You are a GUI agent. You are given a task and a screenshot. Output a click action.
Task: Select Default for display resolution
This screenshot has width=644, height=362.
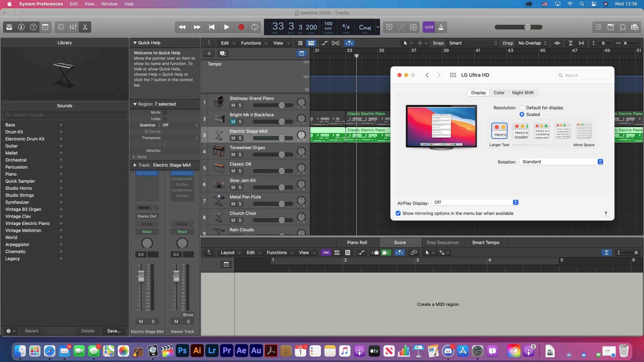(x=522, y=108)
